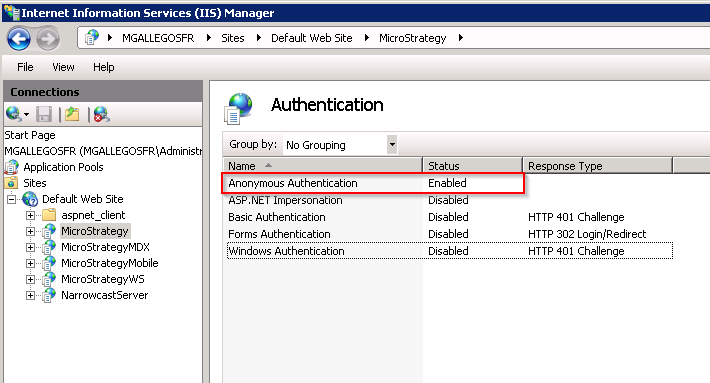
Task: Click the Up folder toolbar icon
Action: 72,114
